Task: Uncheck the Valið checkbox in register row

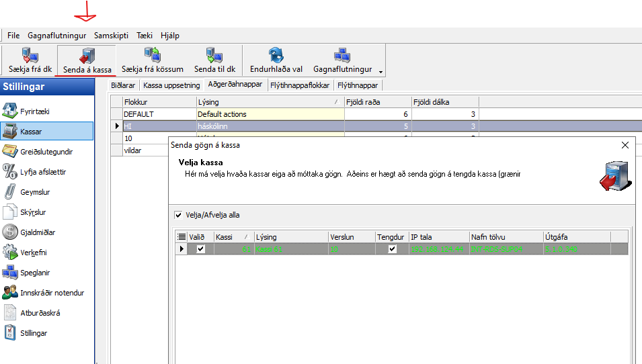Action: pos(200,249)
